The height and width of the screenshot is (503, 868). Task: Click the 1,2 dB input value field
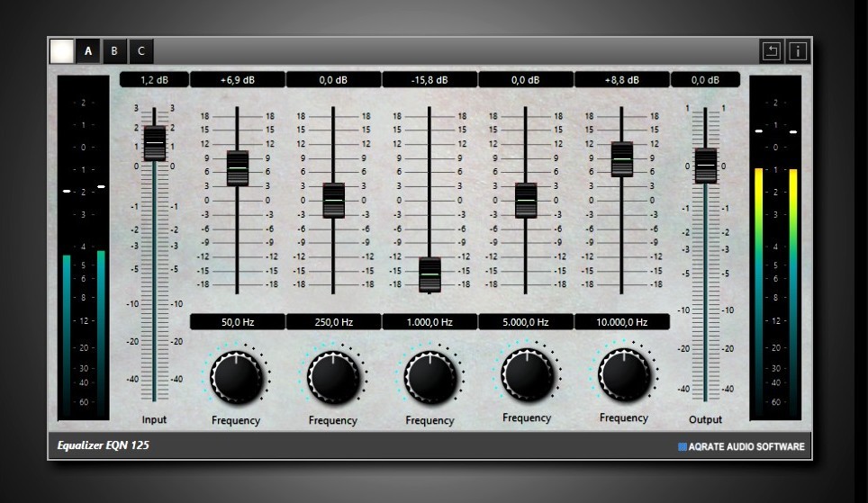click(155, 80)
